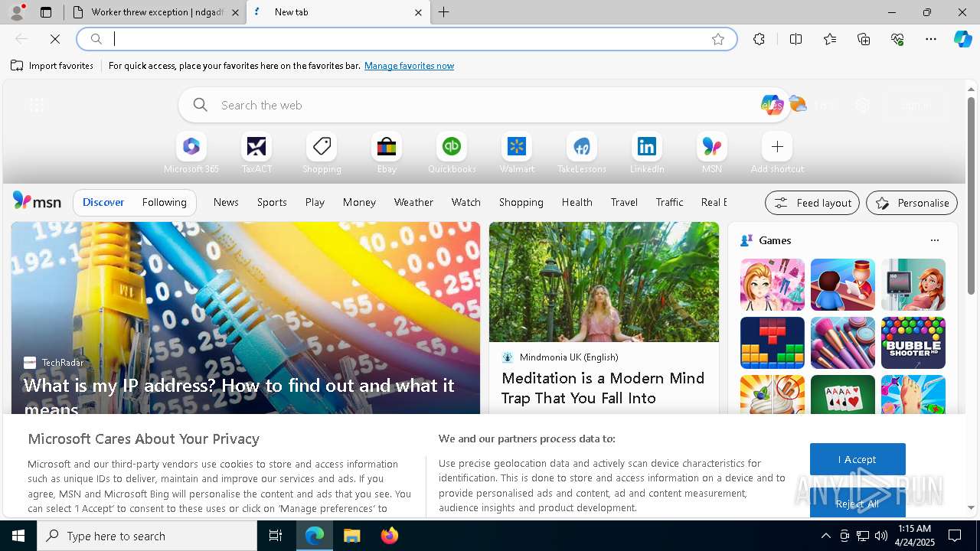This screenshot has width=980, height=551.
Task: Open the Favorites panel
Action: click(x=830, y=39)
